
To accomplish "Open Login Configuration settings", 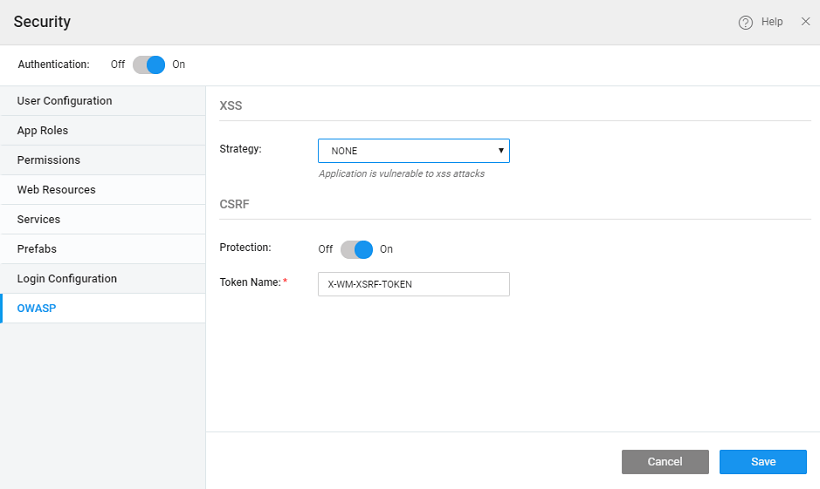I will tap(67, 279).
